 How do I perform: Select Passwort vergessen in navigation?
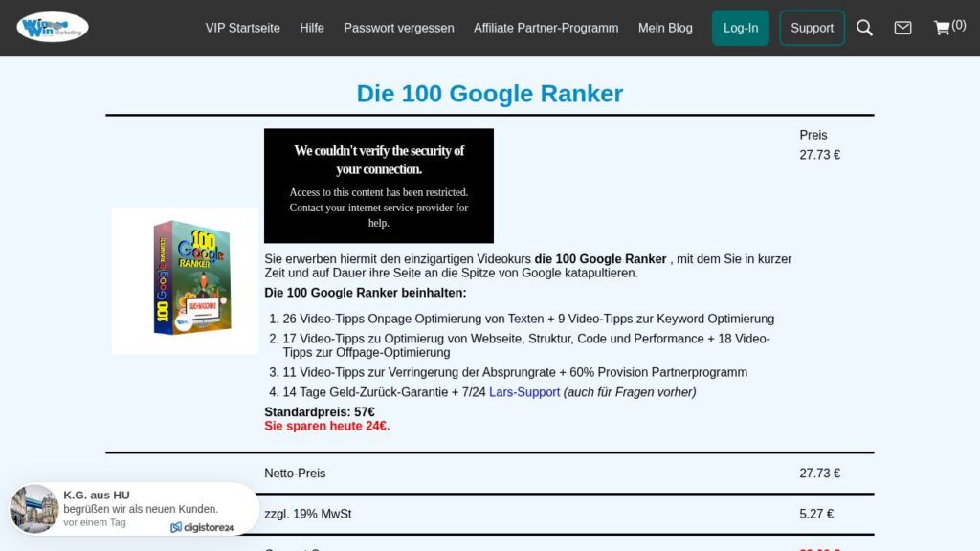(x=399, y=28)
